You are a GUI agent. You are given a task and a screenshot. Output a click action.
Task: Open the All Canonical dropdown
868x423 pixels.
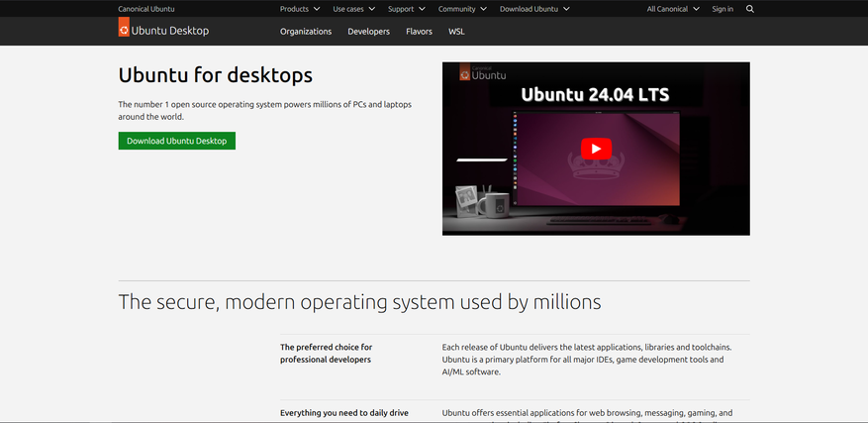(x=673, y=9)
